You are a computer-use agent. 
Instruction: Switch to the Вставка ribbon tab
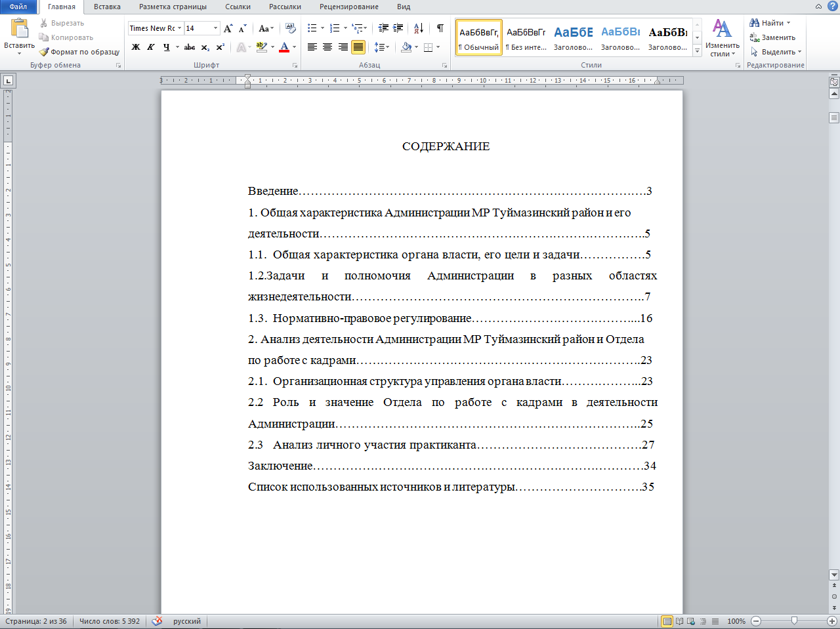pos(107,7)
